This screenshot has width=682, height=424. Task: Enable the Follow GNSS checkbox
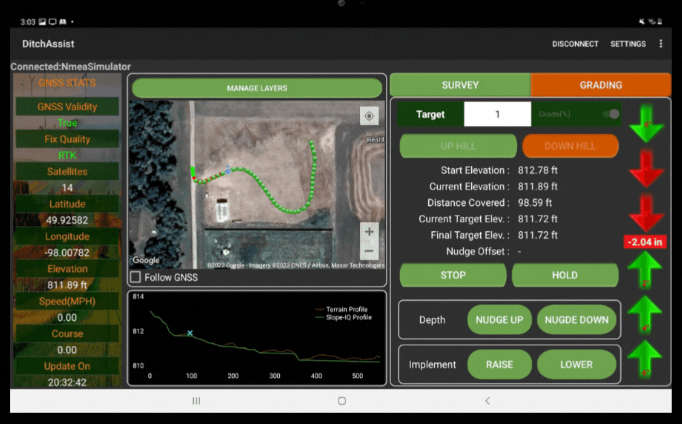[136, 277]
